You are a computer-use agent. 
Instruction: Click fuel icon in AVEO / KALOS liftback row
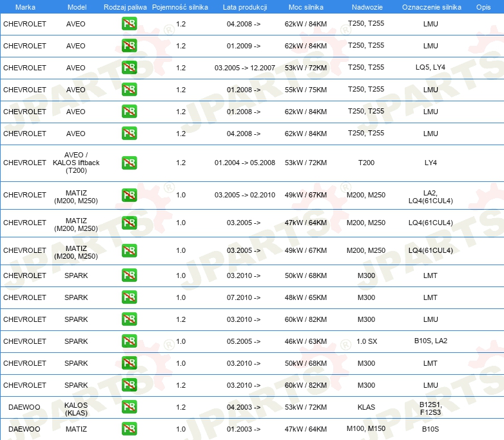[x=129, y=163]
